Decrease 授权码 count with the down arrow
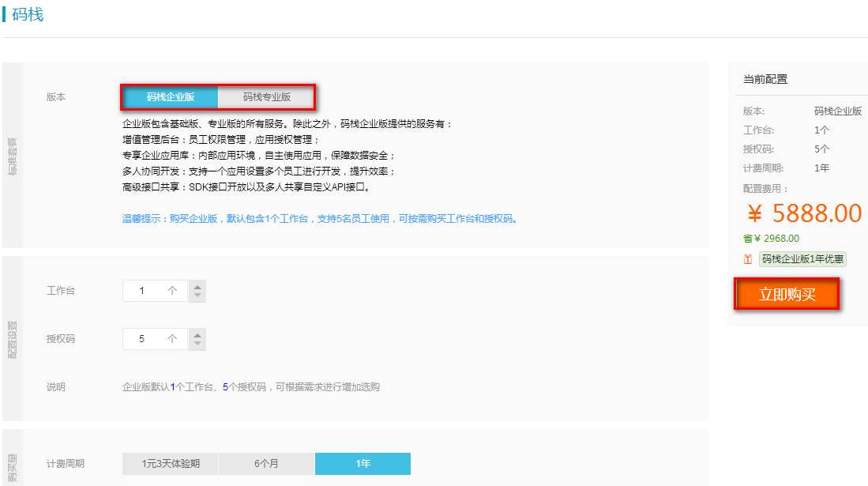This screenshot has height=486, width=868. (197, 344)
